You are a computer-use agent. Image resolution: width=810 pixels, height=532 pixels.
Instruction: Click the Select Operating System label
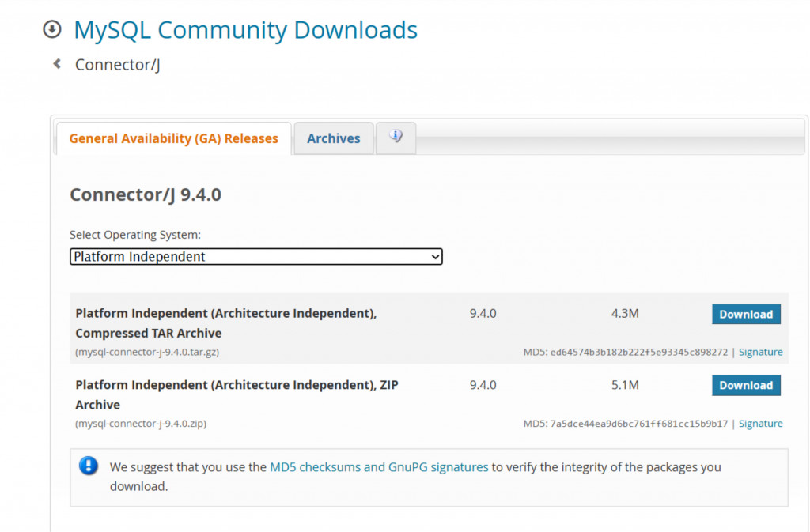[135, 235]
